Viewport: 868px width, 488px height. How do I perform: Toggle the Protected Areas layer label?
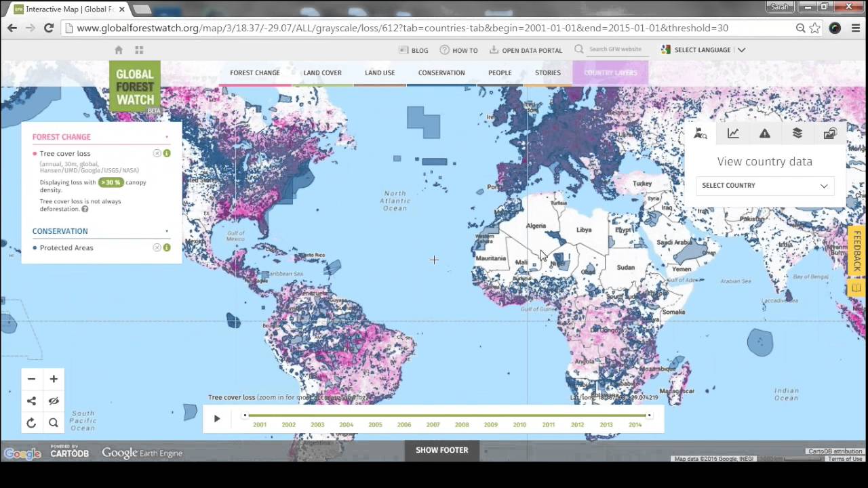[66, 247]
